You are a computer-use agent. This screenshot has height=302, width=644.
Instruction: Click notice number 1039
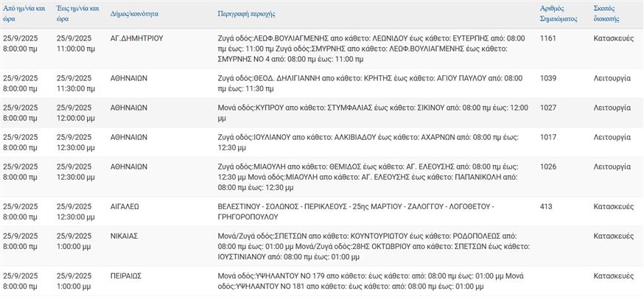[x=549, y=78]
